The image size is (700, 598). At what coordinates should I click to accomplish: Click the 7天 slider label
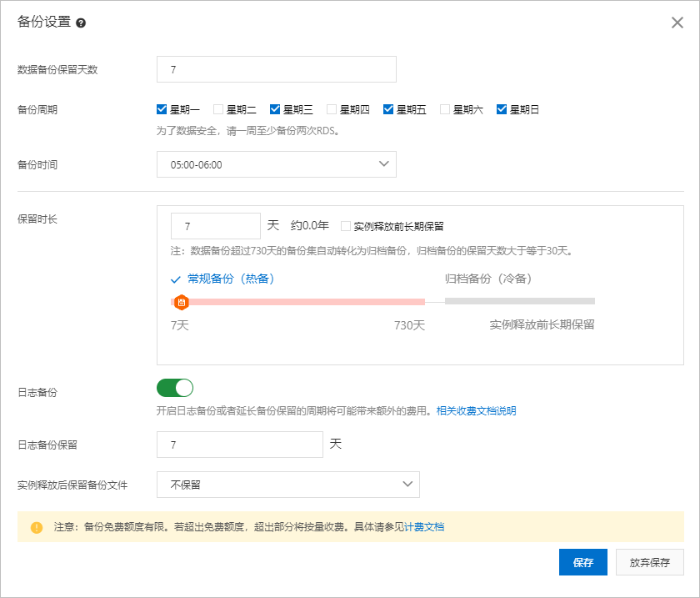tap(180, 325)
